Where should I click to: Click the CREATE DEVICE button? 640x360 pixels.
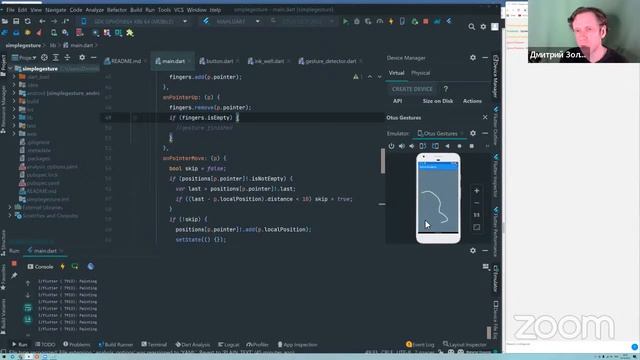tap(412, 89)
